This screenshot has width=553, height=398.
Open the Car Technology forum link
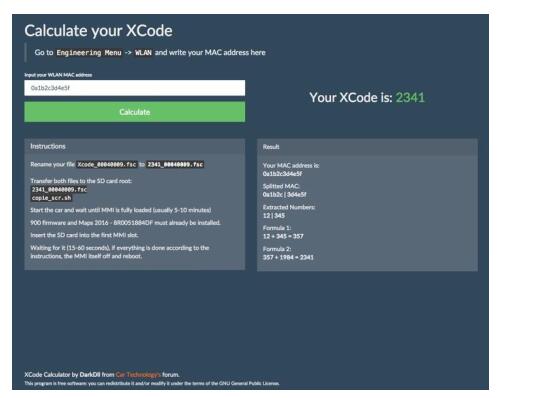pyautogui.click(x=138, y=374)
